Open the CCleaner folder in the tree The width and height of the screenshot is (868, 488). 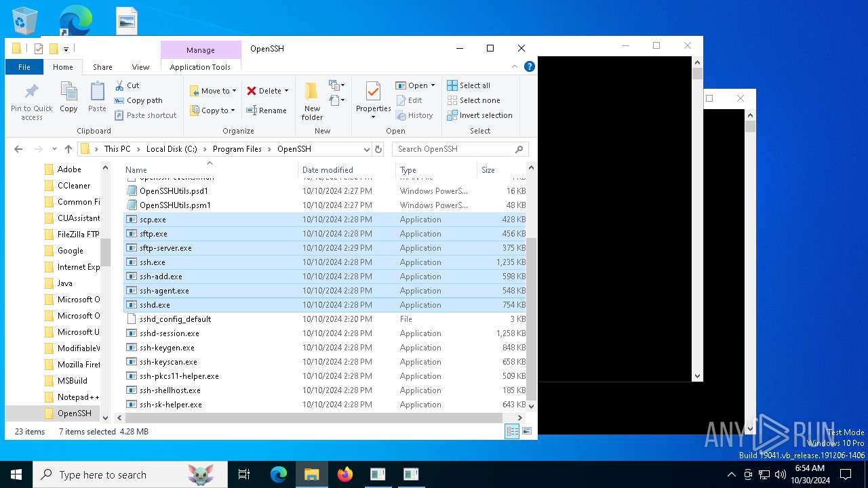(x=73, y=186)
